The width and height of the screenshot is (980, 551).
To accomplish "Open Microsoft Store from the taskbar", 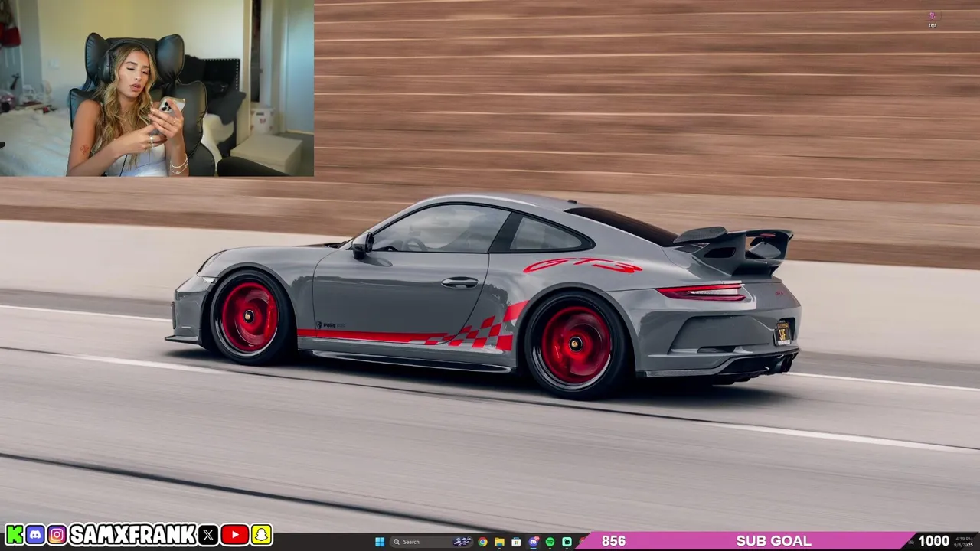I will (516, 542).
